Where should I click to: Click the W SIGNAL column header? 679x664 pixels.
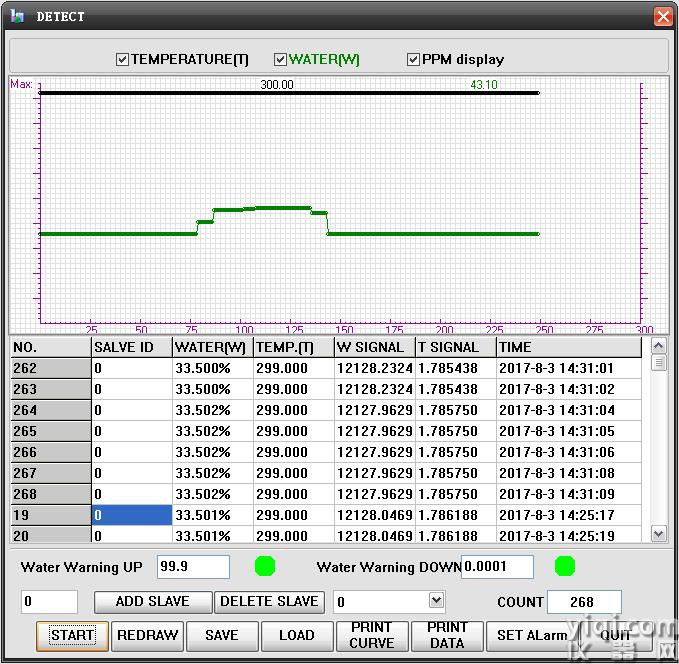[x=375, y=347]
